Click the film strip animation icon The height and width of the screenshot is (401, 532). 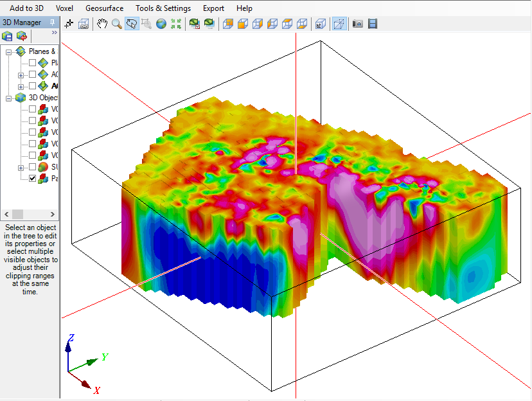pos(373,24)
